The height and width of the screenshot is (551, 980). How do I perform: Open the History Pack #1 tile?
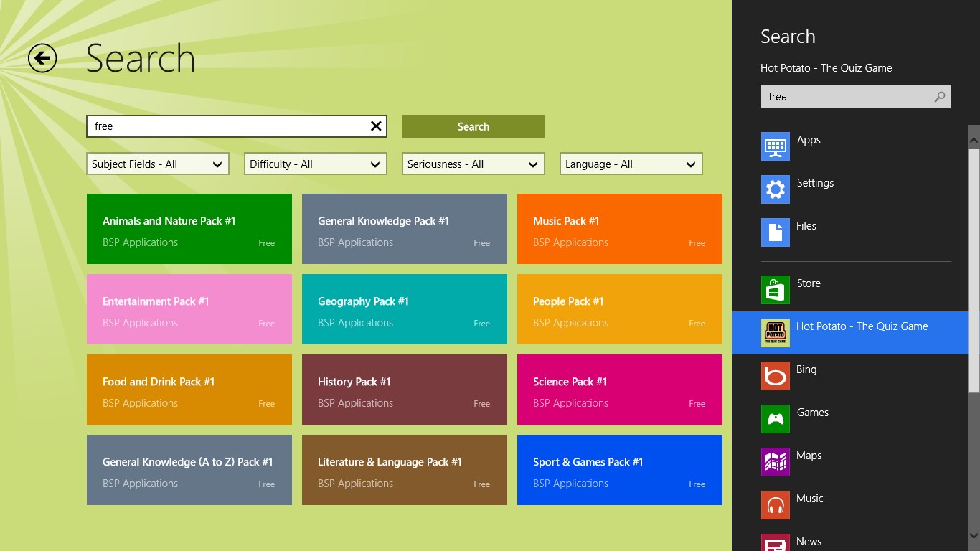tap(405, 390)
